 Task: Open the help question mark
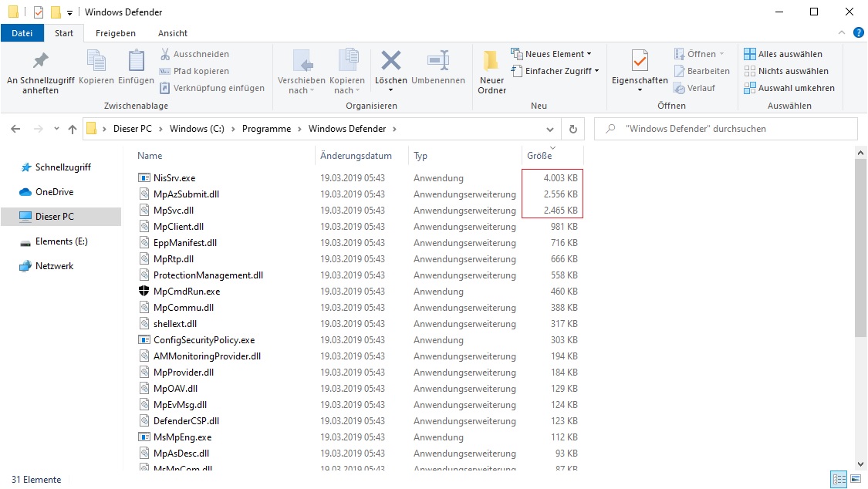tap(859, 32)
